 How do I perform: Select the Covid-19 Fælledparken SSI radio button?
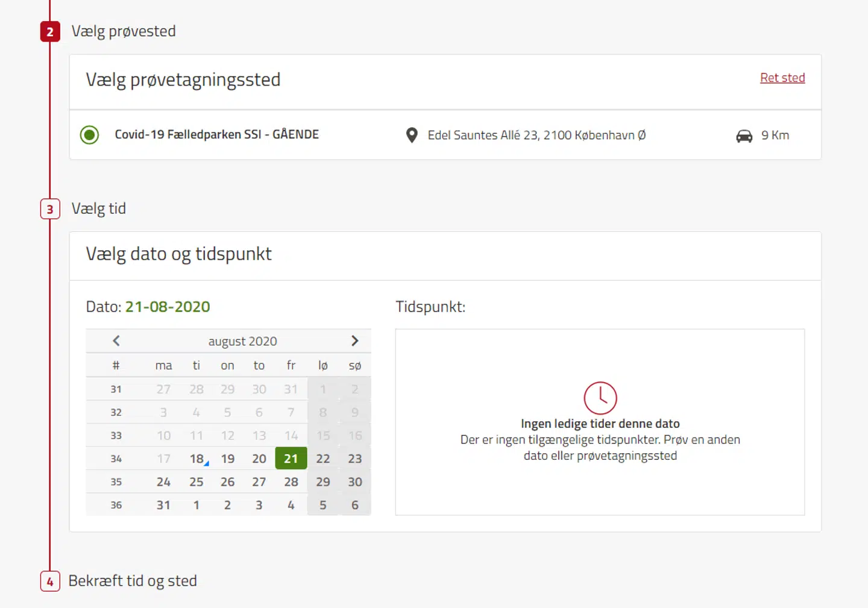coord(89,134)
